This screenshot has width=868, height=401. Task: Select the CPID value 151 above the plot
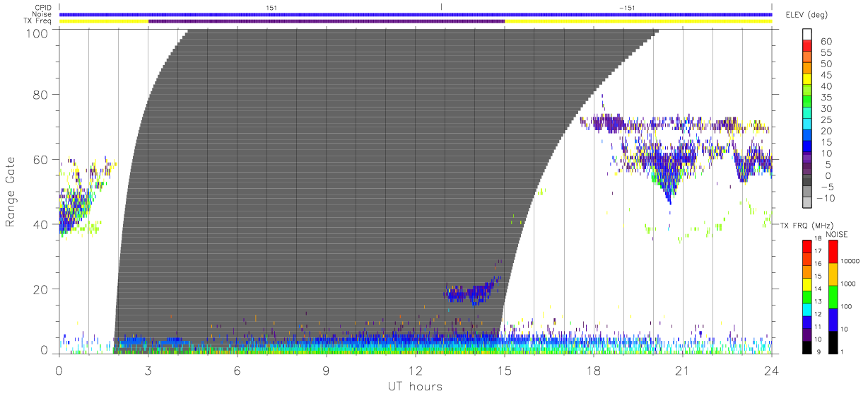pyautogui.click(x=271, y=7)
